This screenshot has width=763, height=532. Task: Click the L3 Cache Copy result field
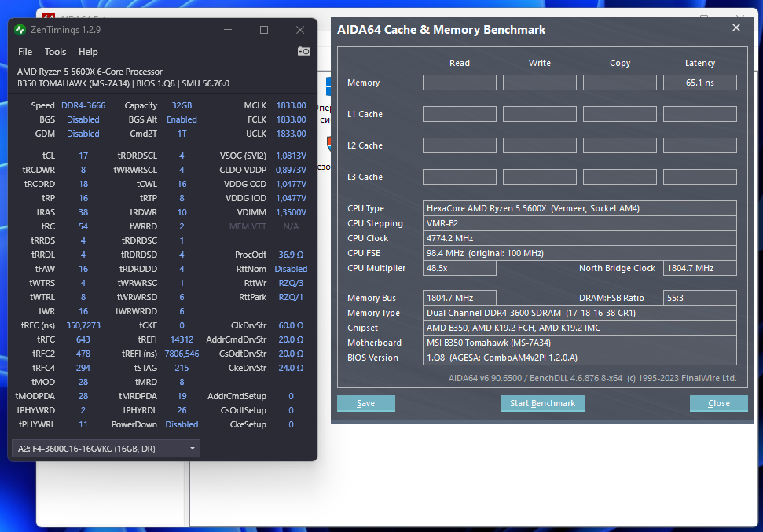click(x=620, y=177)
